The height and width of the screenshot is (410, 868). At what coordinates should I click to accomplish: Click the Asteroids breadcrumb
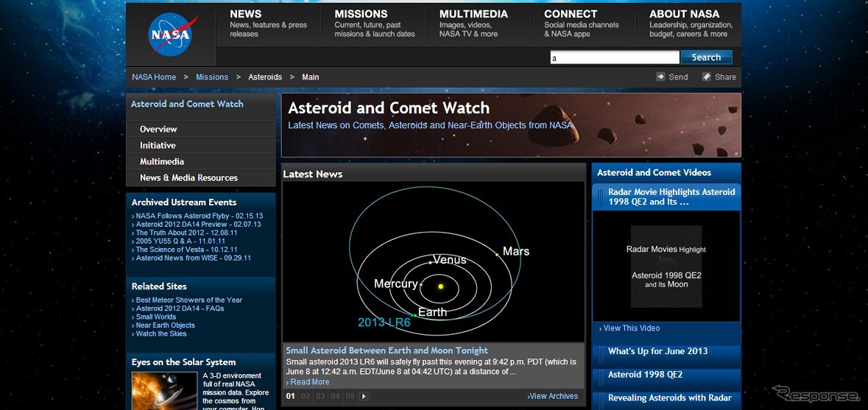[265, 77]
